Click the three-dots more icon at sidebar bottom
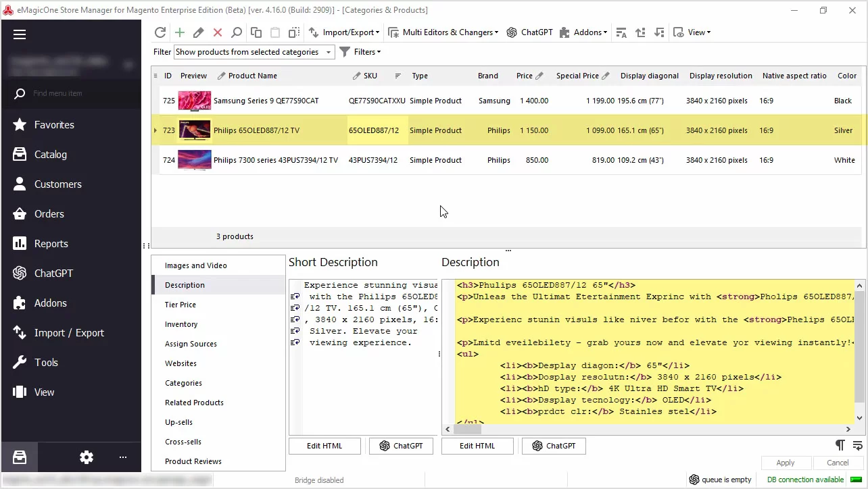Viewport: 868px width, 489px height. (x=123, y=457)
